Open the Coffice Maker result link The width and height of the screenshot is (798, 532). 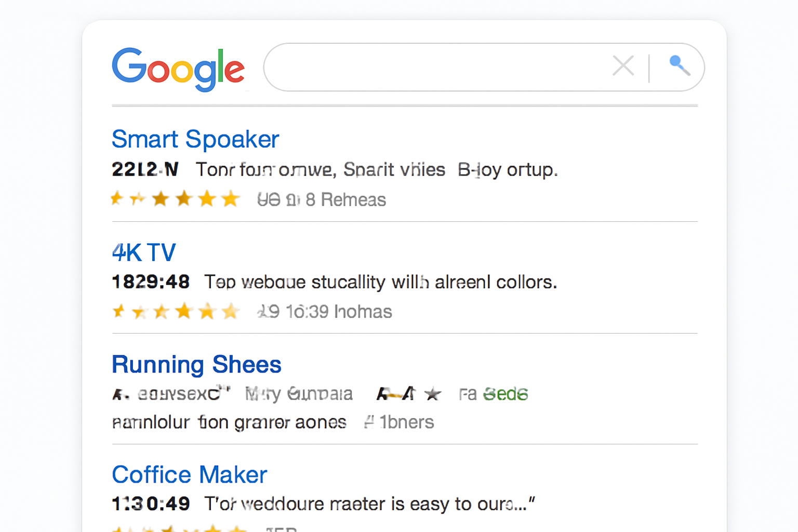(190, 475)
